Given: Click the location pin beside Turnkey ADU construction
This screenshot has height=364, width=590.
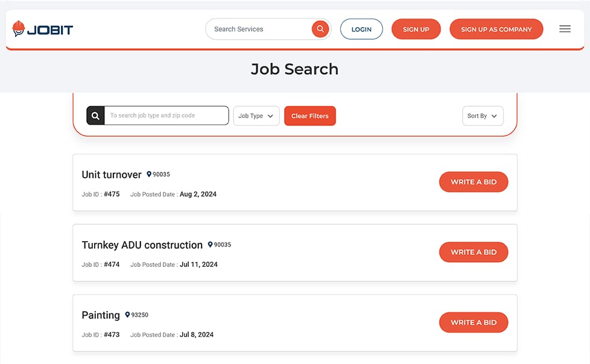Looking at the screenshot, I should [210, 245].
